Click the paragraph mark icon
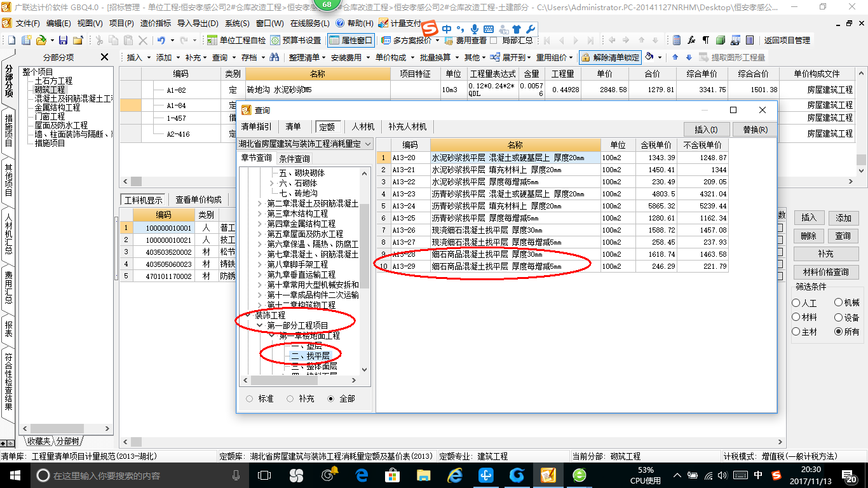 [x=705, y=40]
